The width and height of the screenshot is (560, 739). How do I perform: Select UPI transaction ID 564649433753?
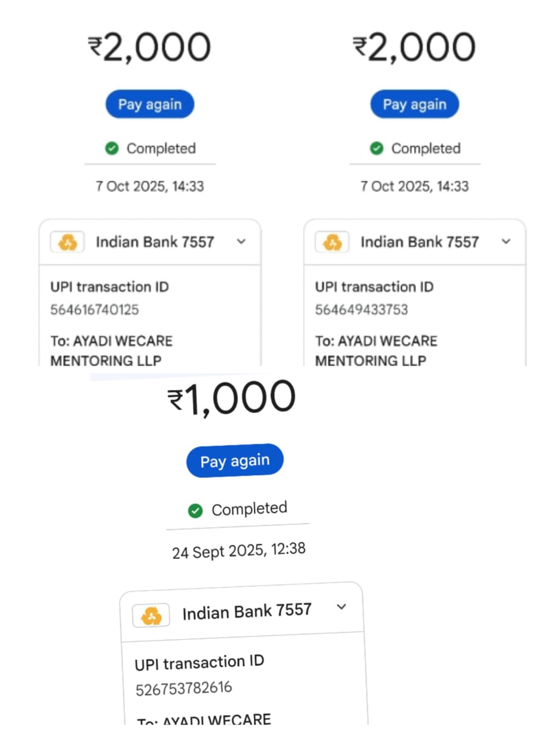(x=361, y=310)
